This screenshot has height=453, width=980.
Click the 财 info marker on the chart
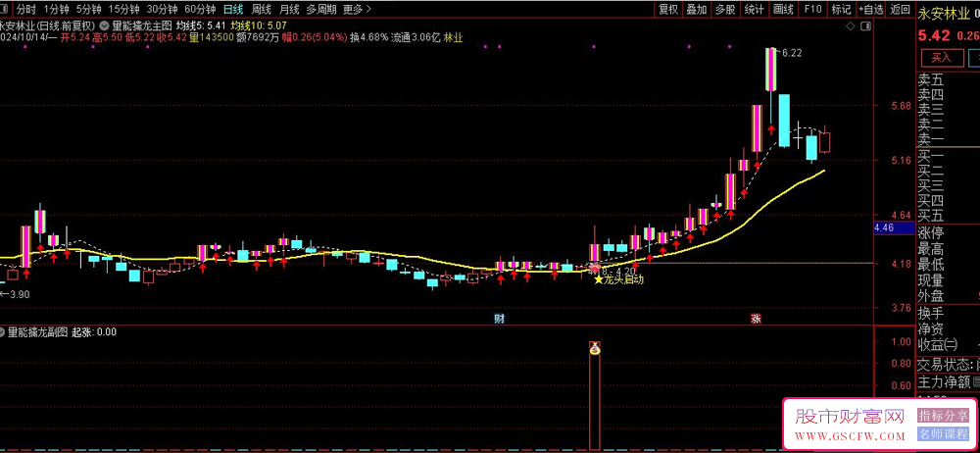[x=499, y=319]
